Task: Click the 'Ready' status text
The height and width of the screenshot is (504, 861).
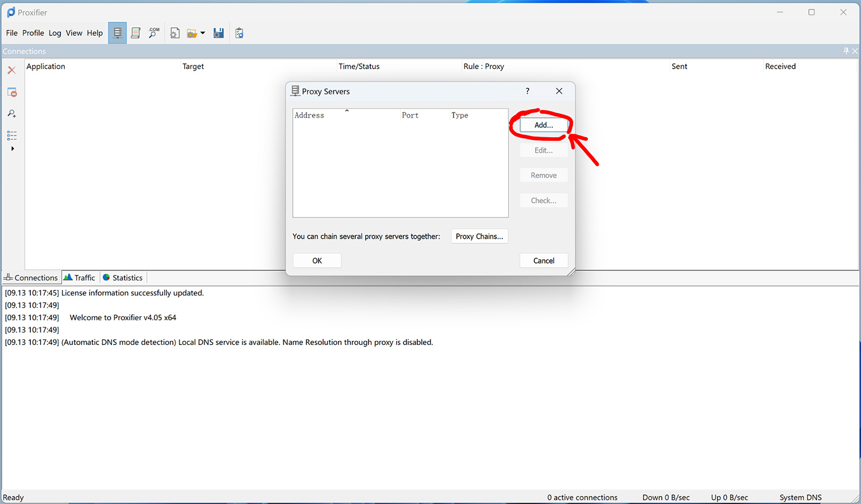Action: (x=13, y=497)
